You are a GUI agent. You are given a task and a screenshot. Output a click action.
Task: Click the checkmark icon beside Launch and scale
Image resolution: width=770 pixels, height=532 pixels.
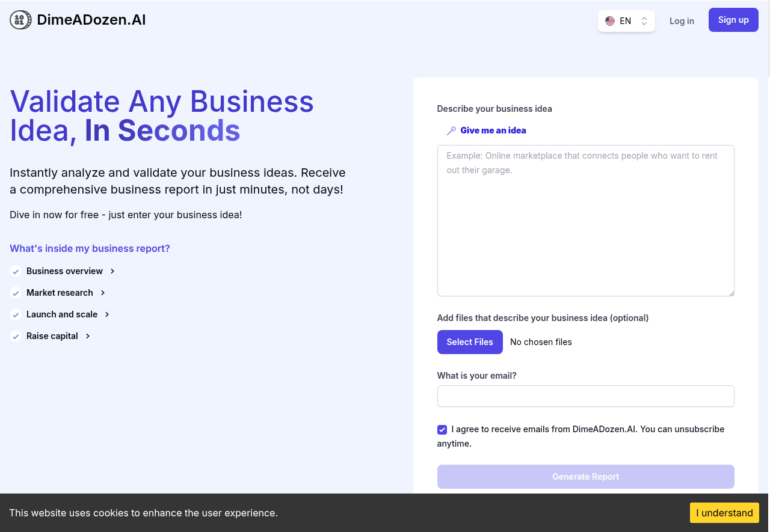click(16, 314)
